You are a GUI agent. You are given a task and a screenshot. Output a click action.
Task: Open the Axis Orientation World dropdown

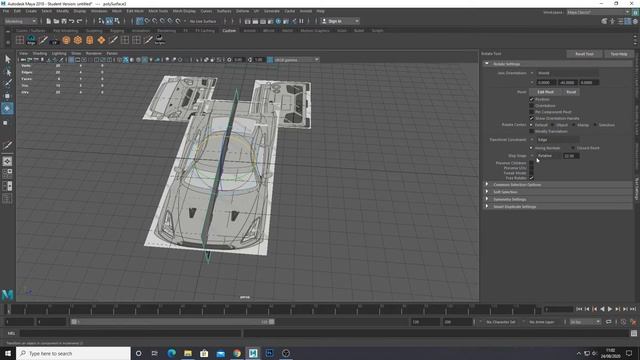pos(567,73)
